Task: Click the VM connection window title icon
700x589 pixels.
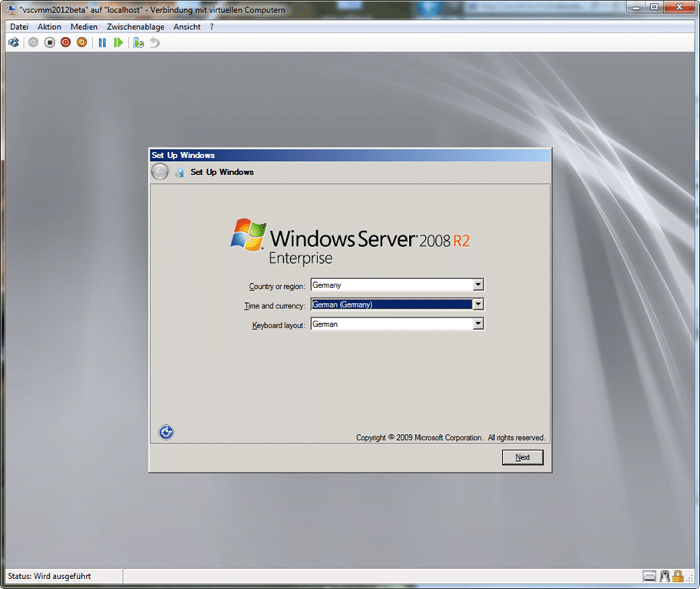Action: coord(11,9)
